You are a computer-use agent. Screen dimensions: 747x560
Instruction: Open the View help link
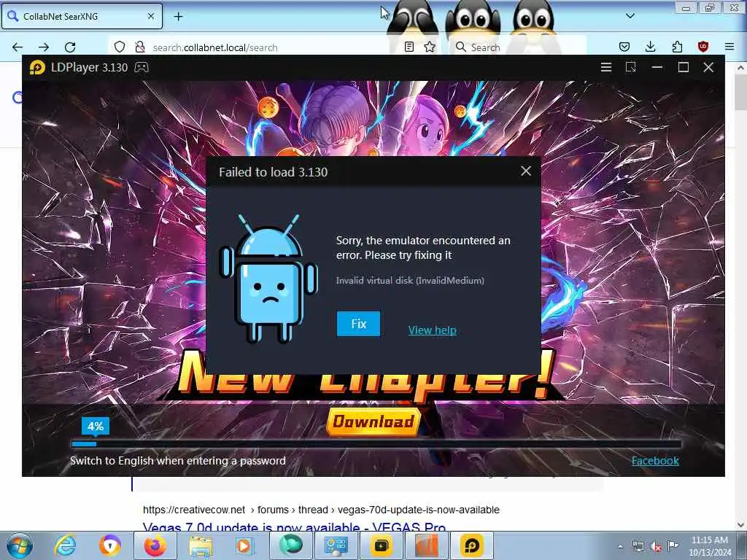coord(432,330)
